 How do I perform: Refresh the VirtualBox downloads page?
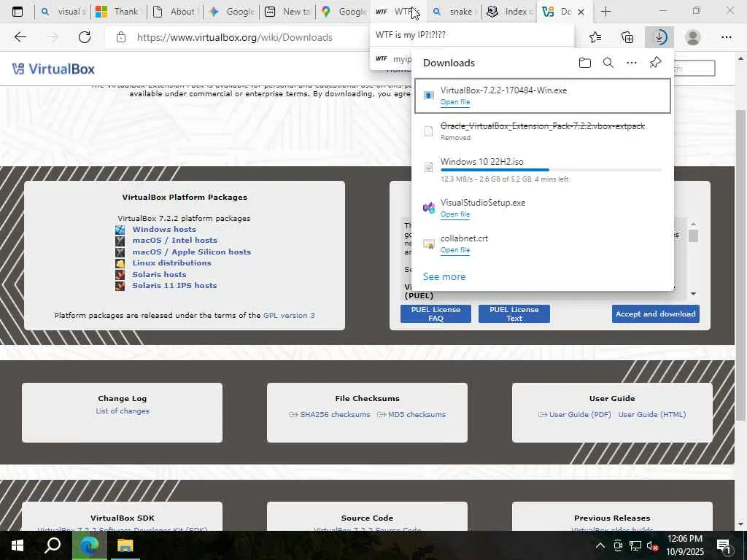(x=85, y=37)
